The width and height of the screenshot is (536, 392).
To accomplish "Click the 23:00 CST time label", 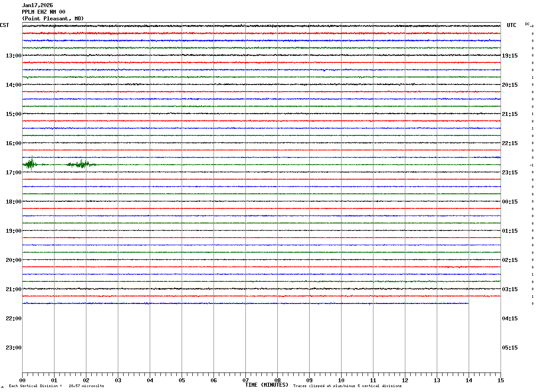I will pyautogui.click(x=13, y=348).
